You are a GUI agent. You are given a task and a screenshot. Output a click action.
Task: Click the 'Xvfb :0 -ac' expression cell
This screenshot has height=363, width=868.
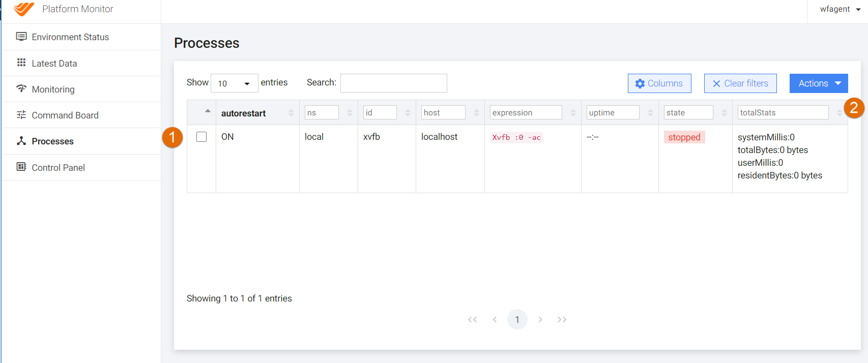516,137
